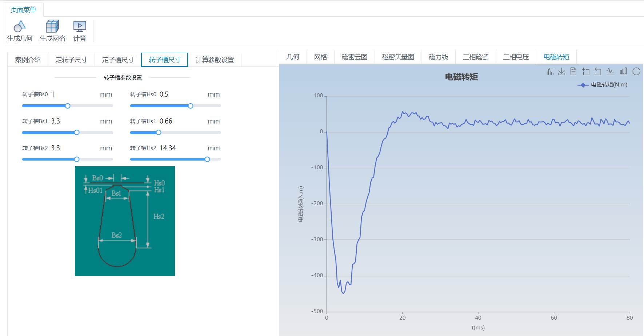The image size is (644, 336).
Task: Switch the chart to line type
Action: pos(610,72)
